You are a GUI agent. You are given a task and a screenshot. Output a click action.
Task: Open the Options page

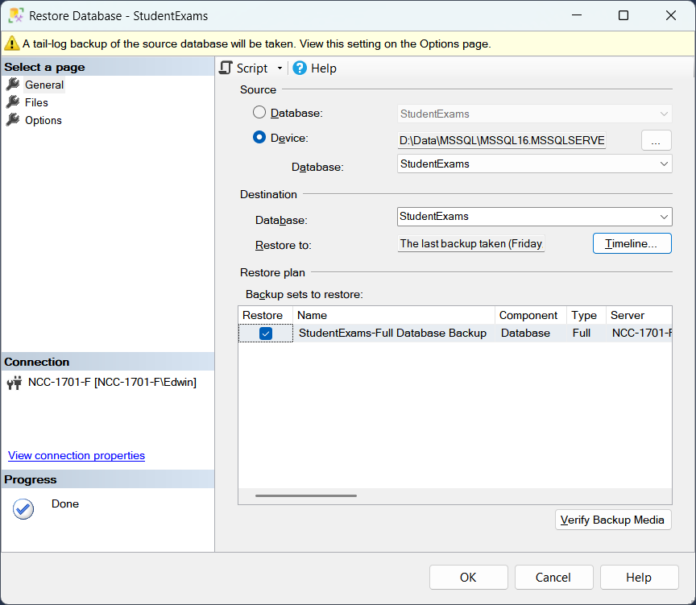tap(43, 120)
